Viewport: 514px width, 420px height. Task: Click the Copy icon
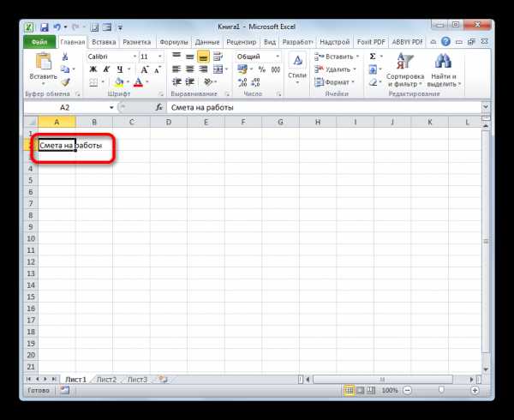tap(65, 69)
